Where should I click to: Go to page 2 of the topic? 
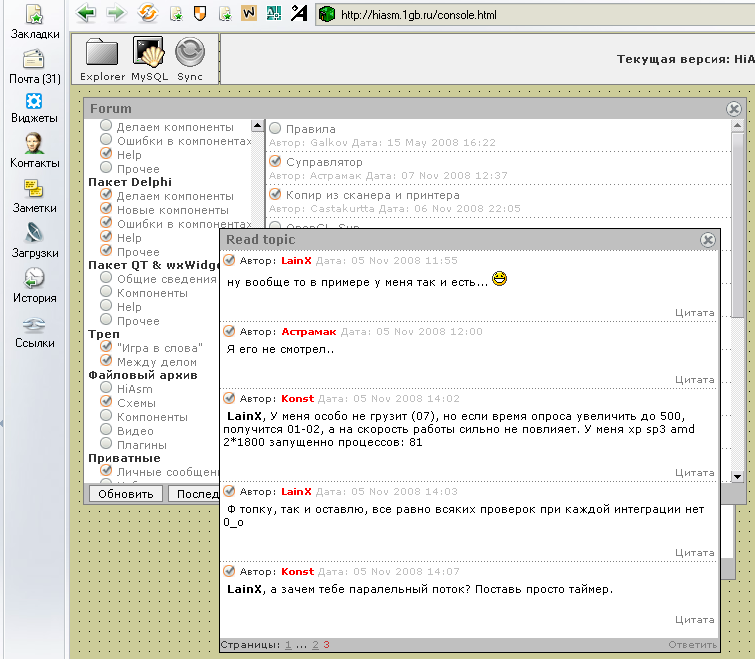(315, 645)
